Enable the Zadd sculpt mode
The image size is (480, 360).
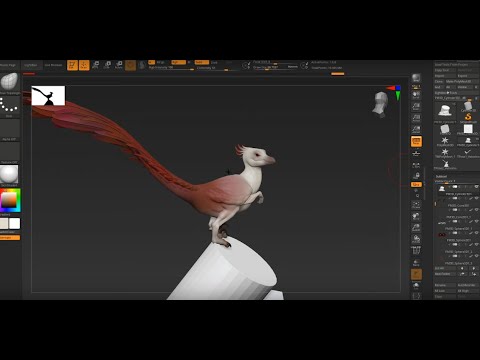tap(202, 62)
